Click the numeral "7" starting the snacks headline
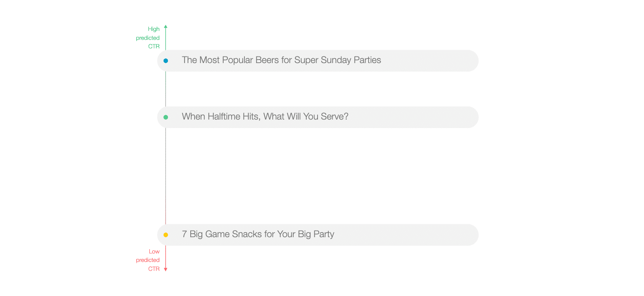This screenshot has width=644, height=296. click(184, 234)
